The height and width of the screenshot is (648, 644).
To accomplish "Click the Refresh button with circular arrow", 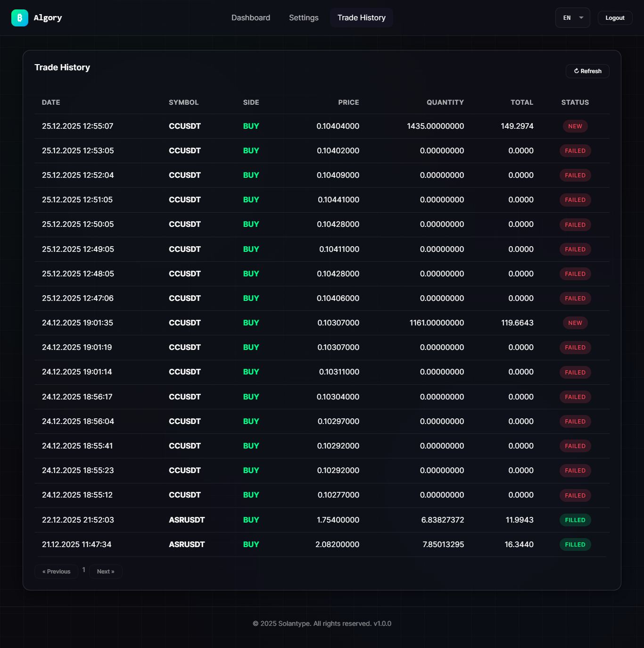I will click(x=587, y=71).
